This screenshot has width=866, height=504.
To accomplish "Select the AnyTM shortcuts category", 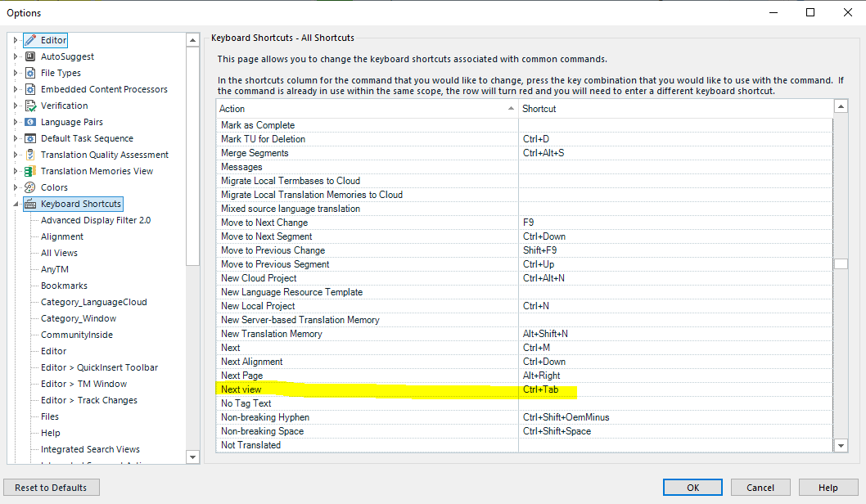I will 55,269.
